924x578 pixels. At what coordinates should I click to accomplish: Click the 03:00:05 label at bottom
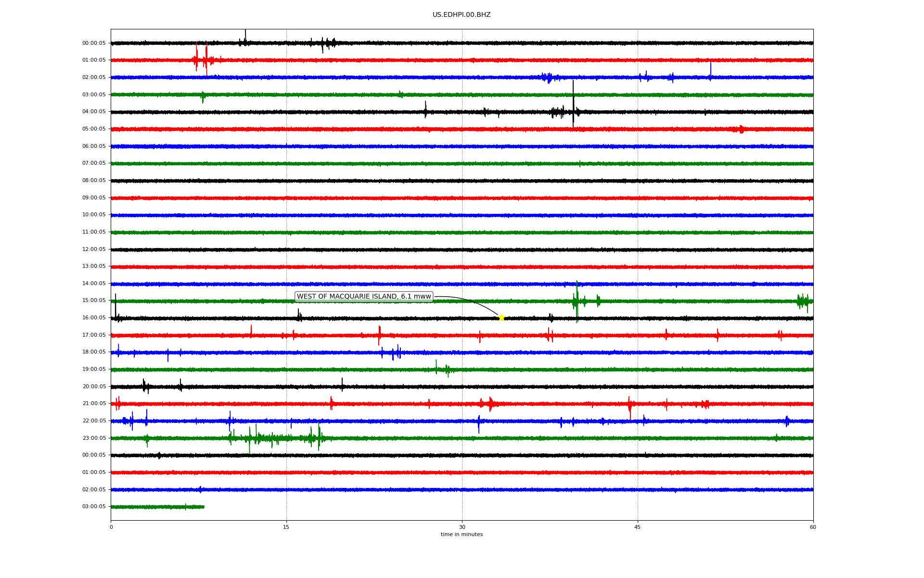pos(94,507)
